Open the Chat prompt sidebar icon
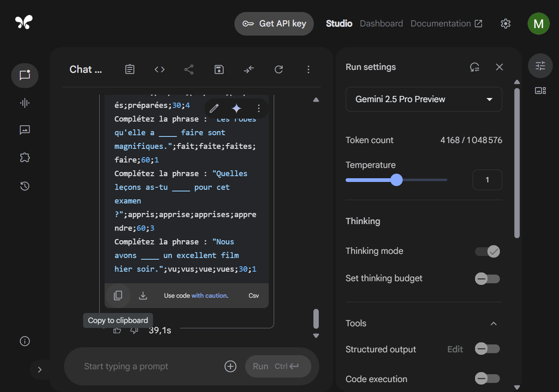 tap(25, 75)
